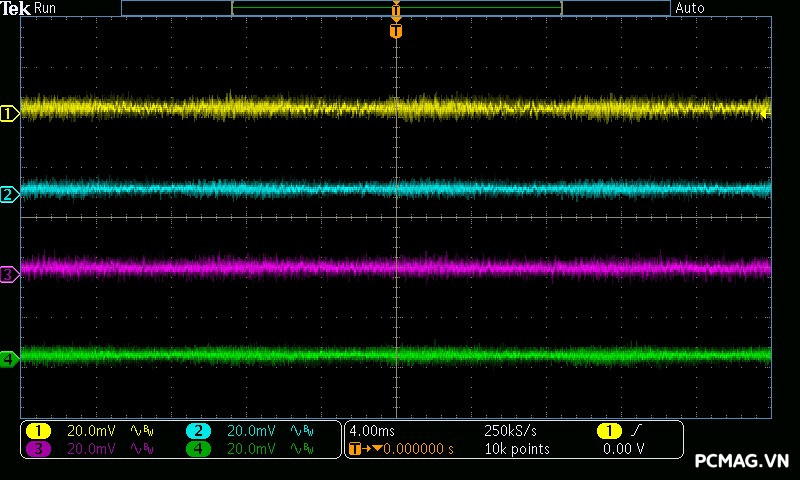Click the trigger source channel 1 indicator
800x480 pixels.
[608, 430]
